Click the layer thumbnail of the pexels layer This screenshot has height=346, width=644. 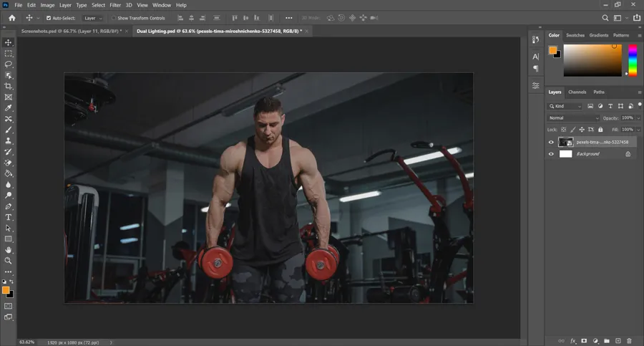click(565, 143)
